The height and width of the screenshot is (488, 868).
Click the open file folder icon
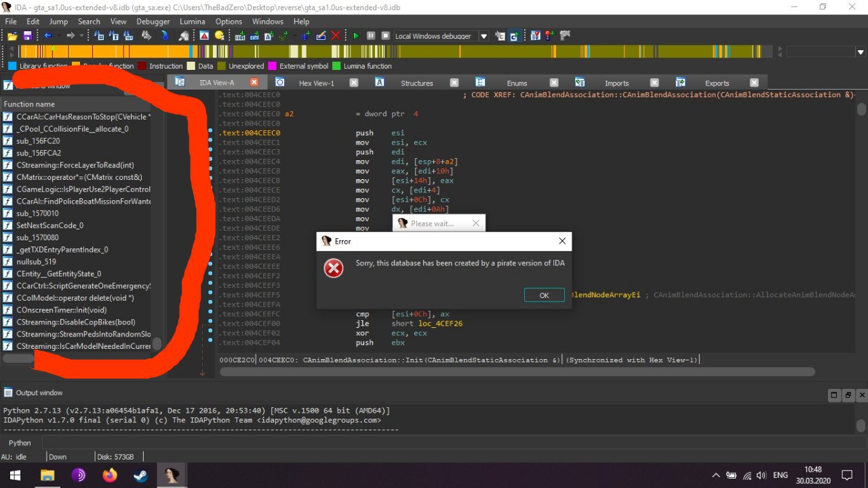pos(12,36)
